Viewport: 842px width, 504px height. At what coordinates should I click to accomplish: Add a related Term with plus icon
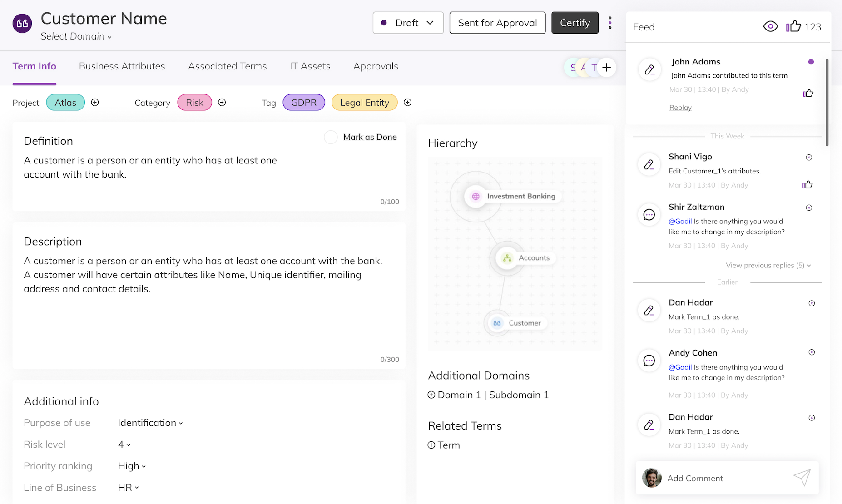(431, 445)
